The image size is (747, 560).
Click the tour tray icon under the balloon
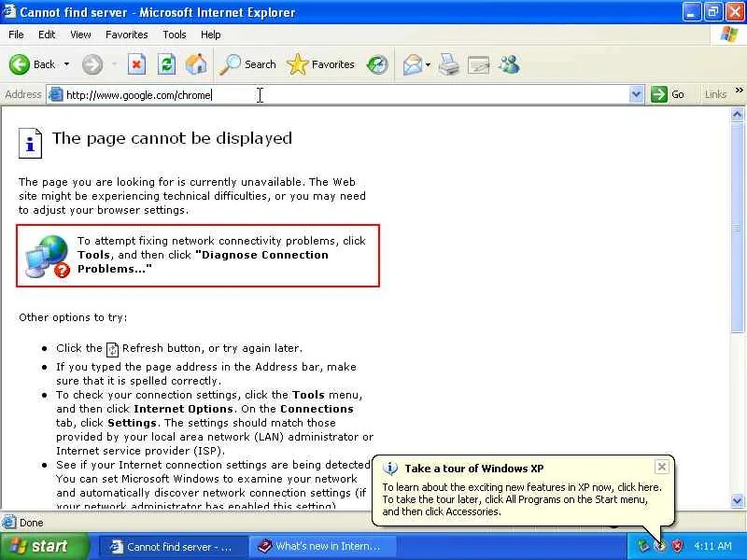click(660, 546)
